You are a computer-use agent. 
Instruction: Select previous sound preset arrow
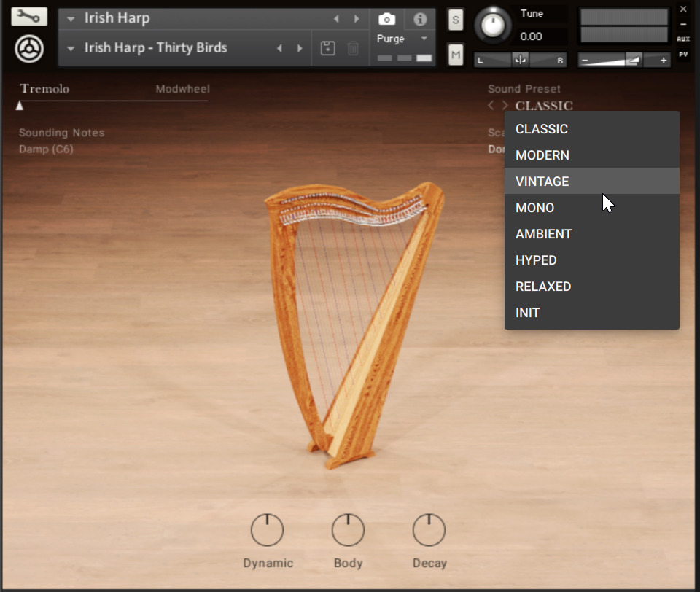(491, 106)
